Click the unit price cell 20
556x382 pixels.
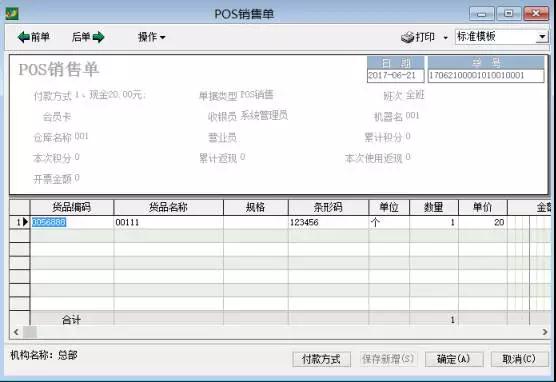(x=483, y=222)
